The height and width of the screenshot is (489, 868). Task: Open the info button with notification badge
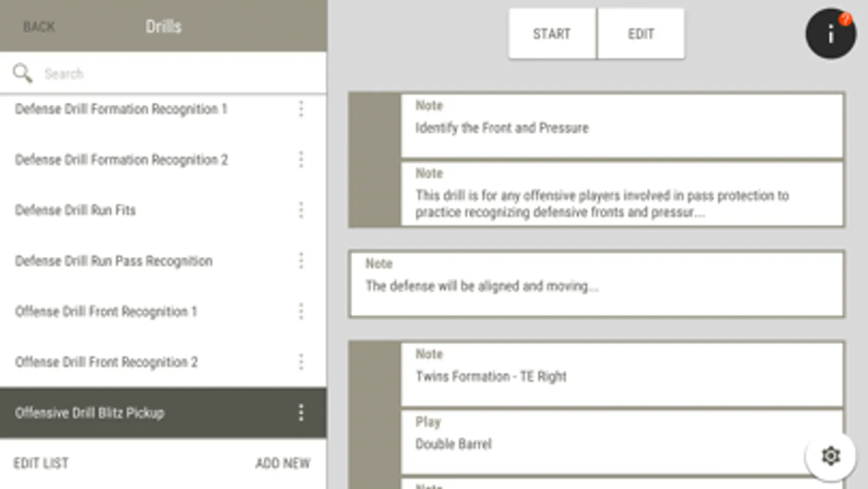(830, 33)
